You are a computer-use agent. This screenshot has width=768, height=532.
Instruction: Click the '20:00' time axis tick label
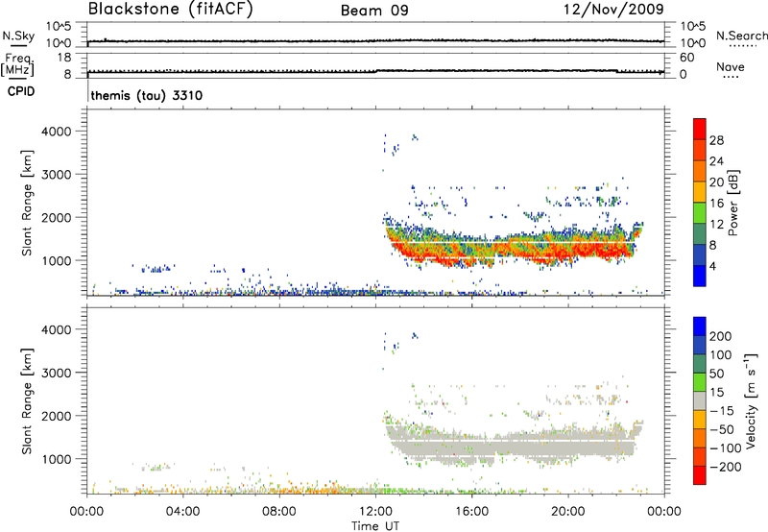tap(568, 512)
